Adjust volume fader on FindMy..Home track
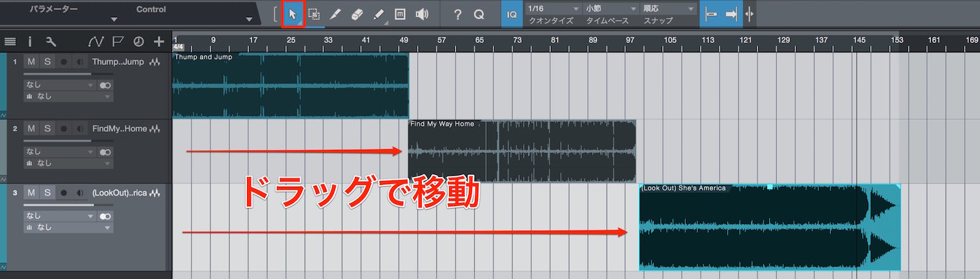This screenshot has width=980, height=279. pos(68,141)
